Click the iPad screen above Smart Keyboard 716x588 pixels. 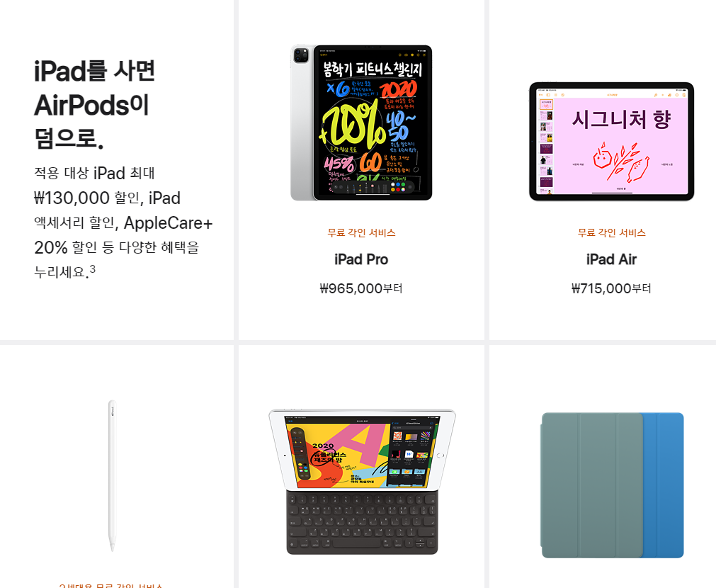coord(362,451)
